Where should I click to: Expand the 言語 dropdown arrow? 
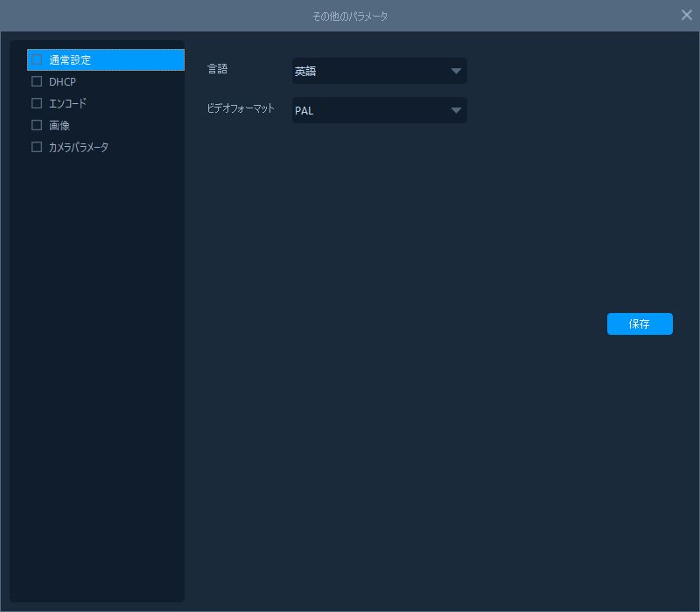(x=456, y=72)
